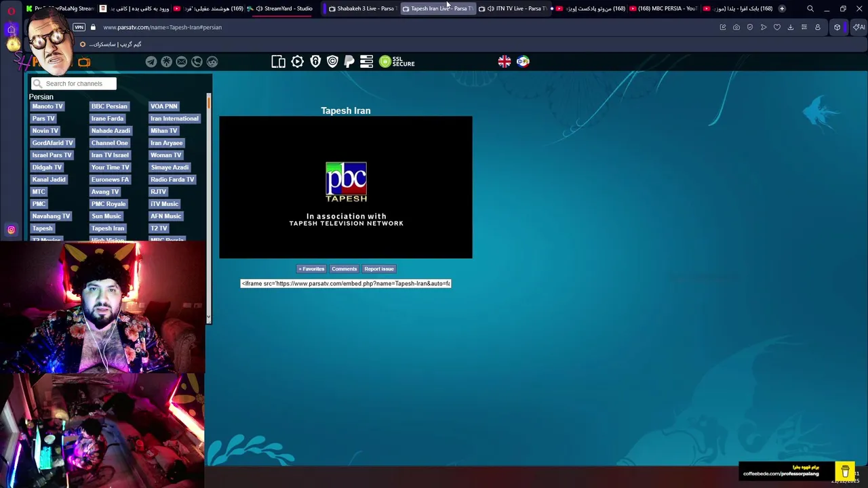The image size is (868, 488).
Task: Open browser easy setup sliders icon
Action: click(804, 27)
